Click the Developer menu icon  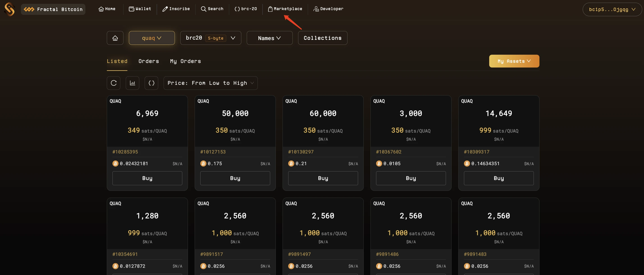316,9
